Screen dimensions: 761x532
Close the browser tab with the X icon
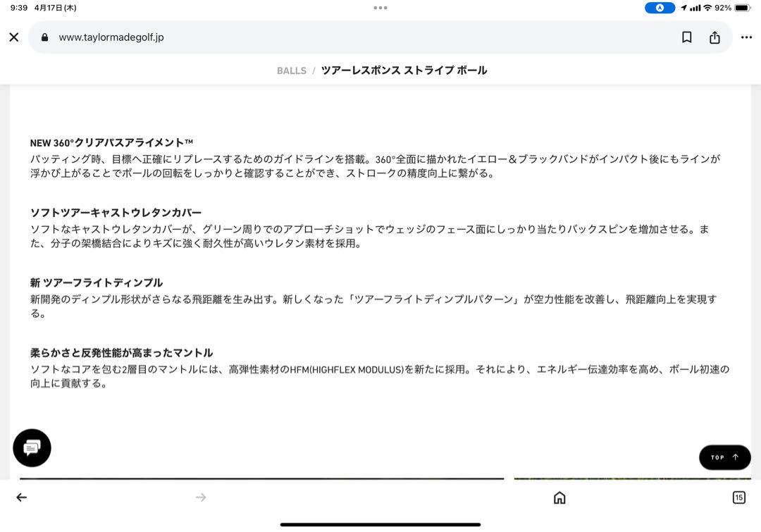point(14,37)
